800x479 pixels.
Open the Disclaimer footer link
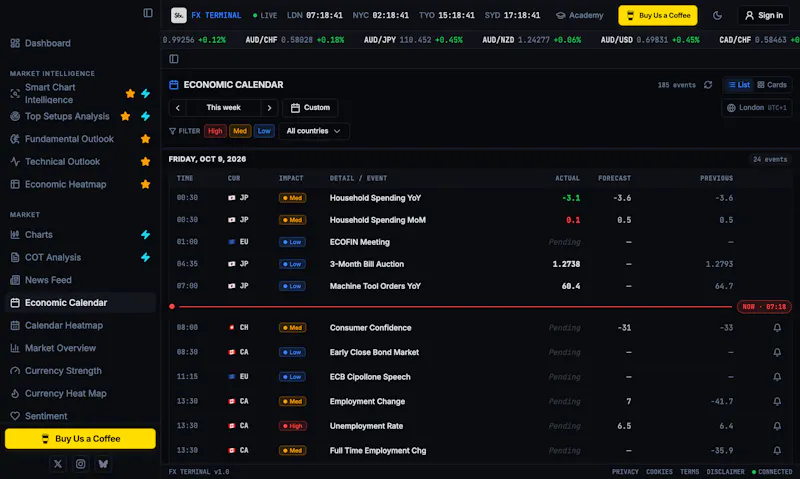click(725, 472)
